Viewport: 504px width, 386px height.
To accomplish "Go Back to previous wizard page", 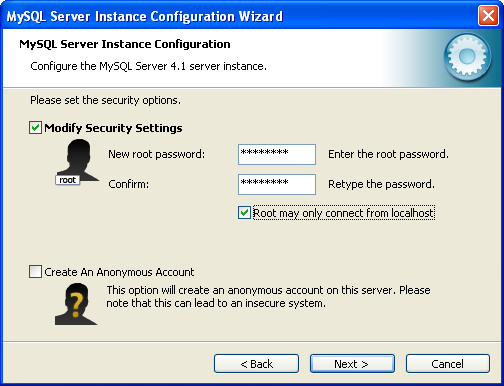I will 256,364.
